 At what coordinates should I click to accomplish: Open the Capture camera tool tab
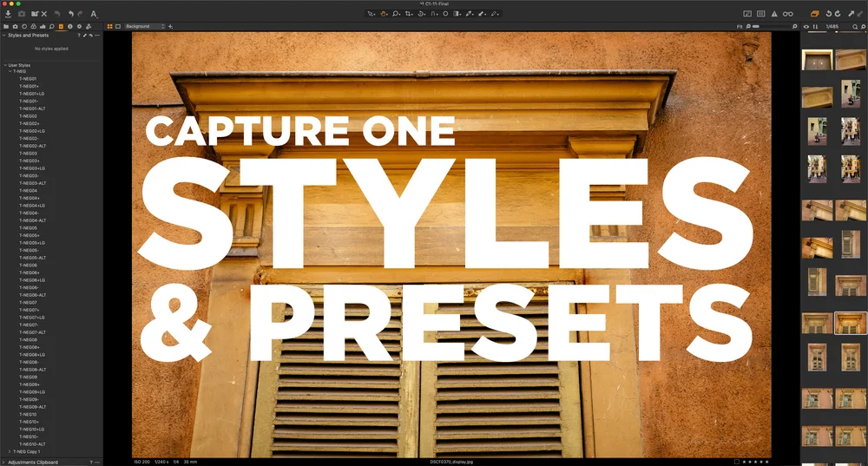click(15, 26)
